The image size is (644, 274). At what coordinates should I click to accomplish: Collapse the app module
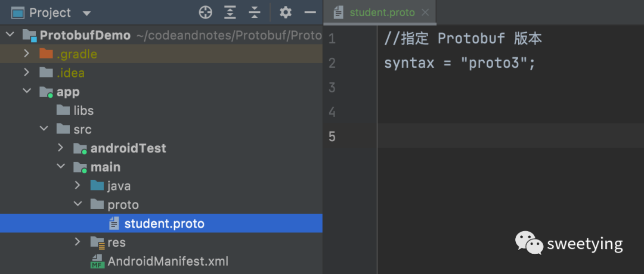tap(26, 92)
